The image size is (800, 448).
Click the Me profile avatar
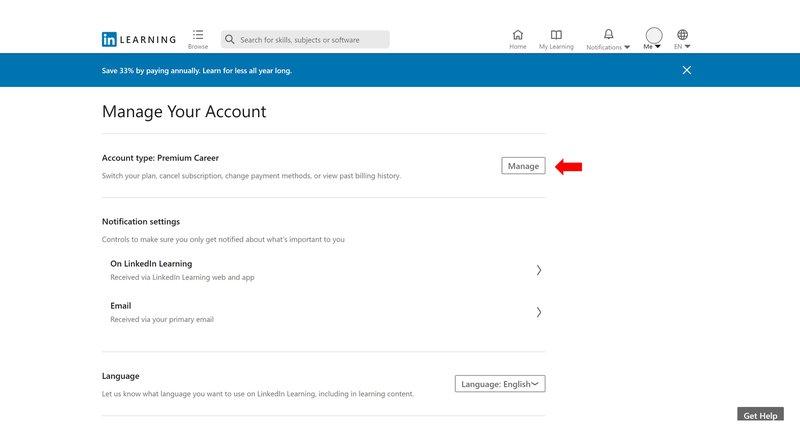coord(653,35)
